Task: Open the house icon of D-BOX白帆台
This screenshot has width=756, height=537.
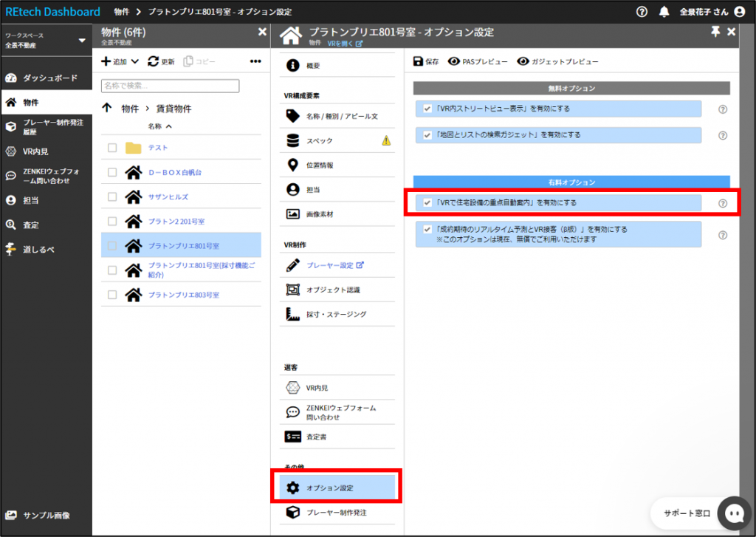Action: (x=133, y=172)
